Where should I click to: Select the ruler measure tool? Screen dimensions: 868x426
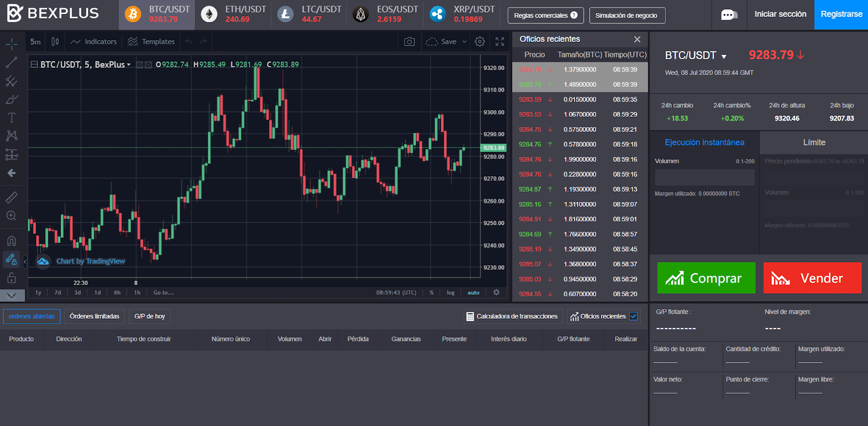[x=11, y=198]
